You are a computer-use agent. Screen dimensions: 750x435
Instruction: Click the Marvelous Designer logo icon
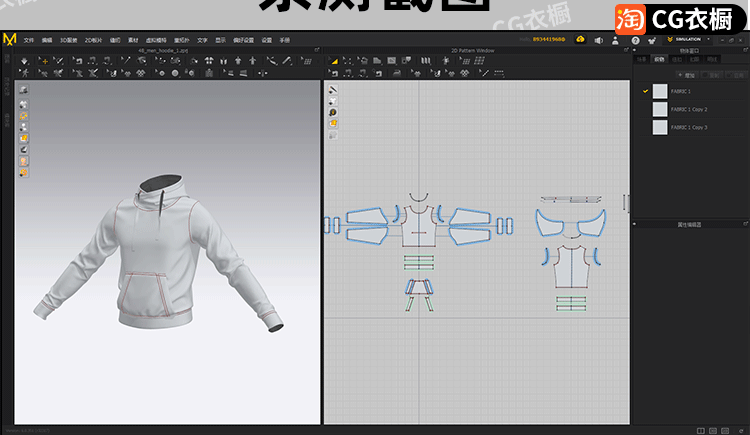click(10, 39)
